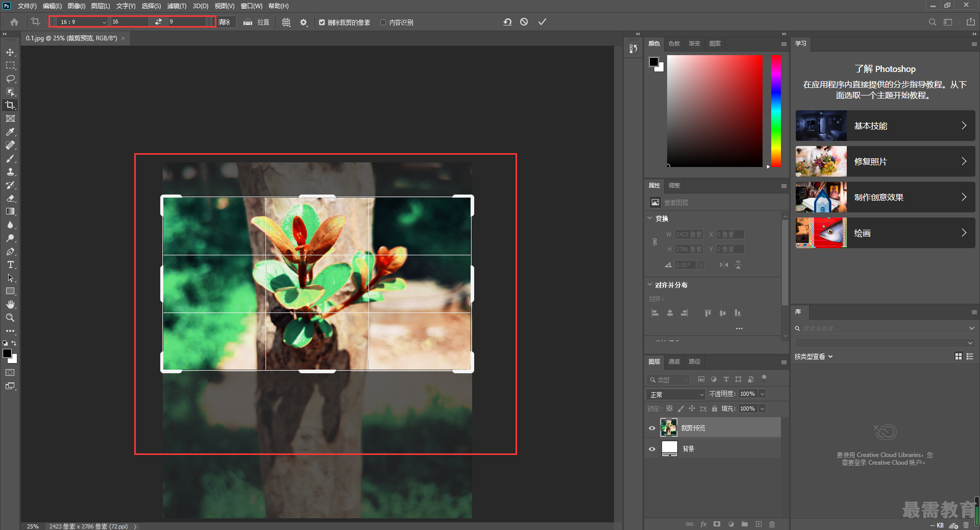Image resolution: width=980 pixels, height=530 pixels.
Task: Select the Spot Healing Brush tool
Action: coord(10,145)
